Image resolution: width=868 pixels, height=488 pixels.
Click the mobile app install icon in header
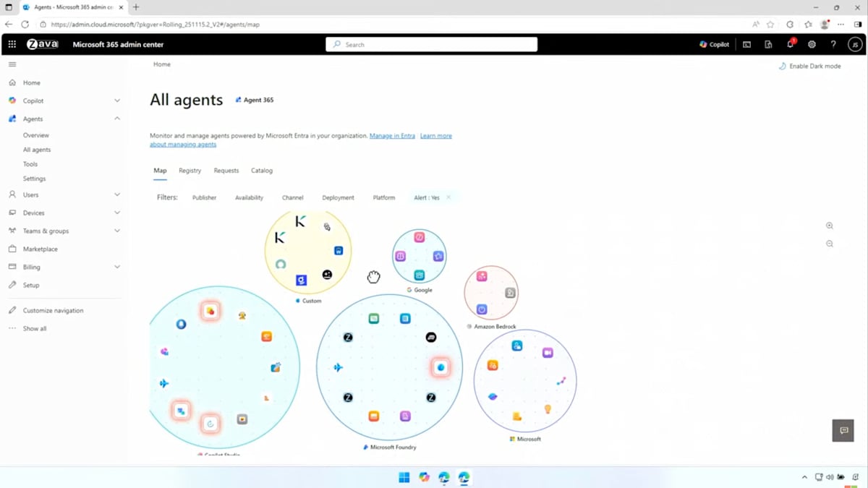point(768,44)
